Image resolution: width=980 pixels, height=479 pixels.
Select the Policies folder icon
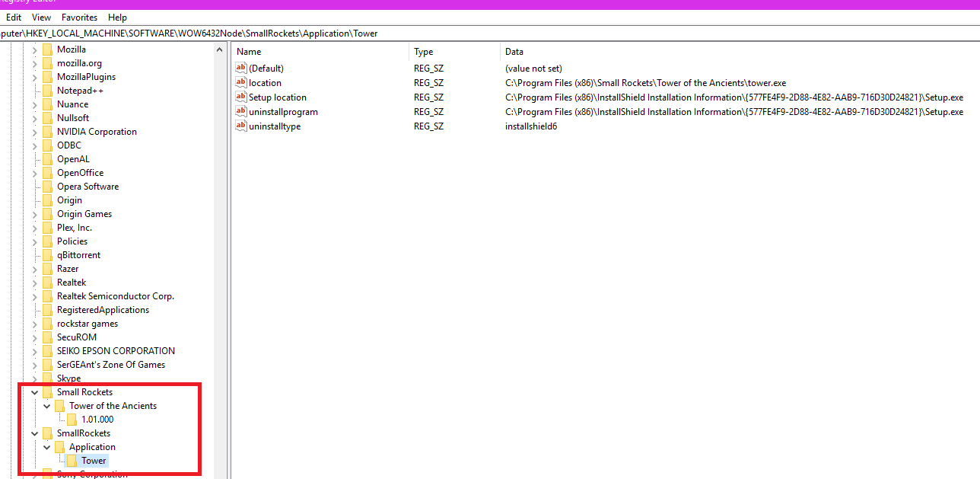click(x=47, y=241)
